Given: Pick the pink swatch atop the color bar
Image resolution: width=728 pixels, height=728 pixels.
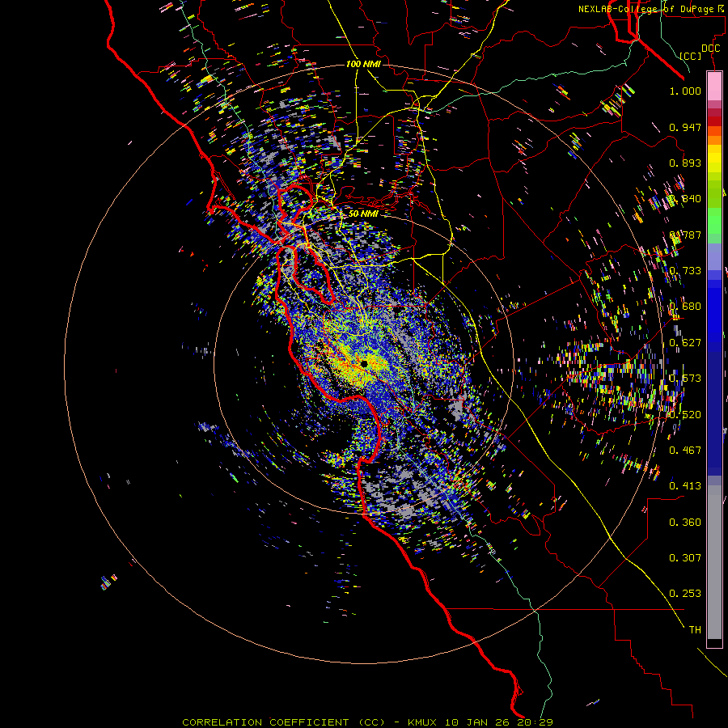Looking at the screenshot, I should click(x=714, y=87).
